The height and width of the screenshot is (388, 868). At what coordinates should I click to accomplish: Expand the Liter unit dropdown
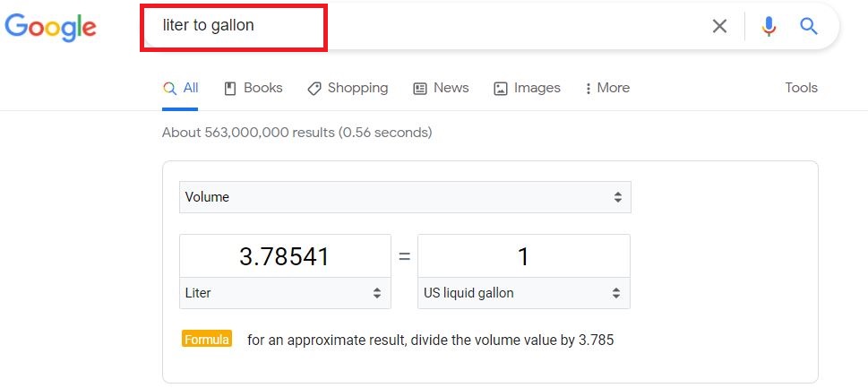pyautogui.click(x=285, y=293)
